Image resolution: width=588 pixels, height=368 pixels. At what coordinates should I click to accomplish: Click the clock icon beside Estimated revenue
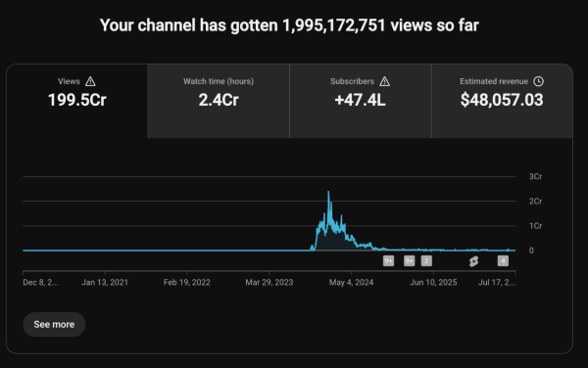(x=538, y=81)
